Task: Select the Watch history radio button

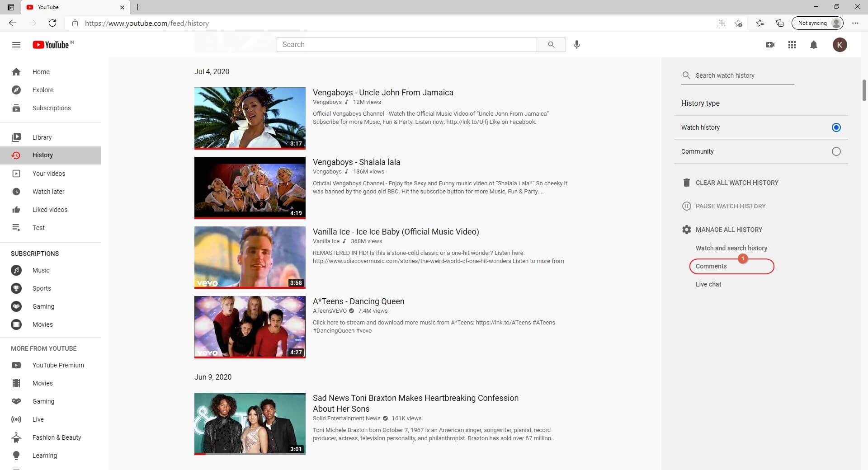Action: [x=836, y=127]
